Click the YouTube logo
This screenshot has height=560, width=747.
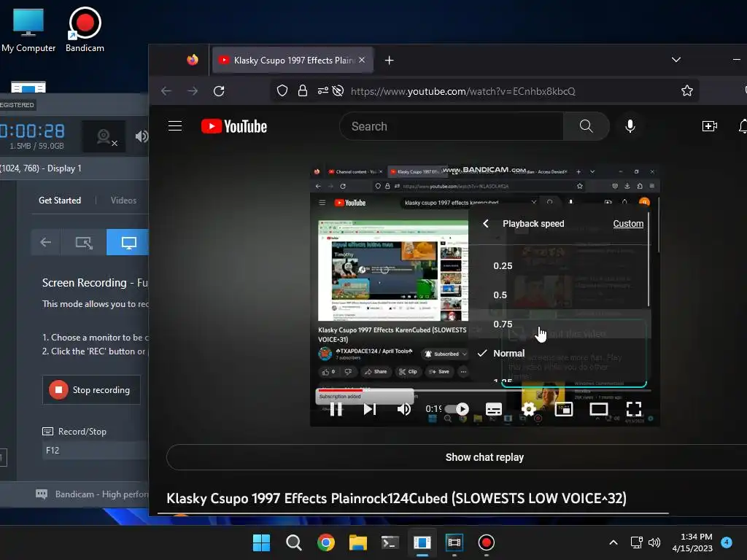234,126
